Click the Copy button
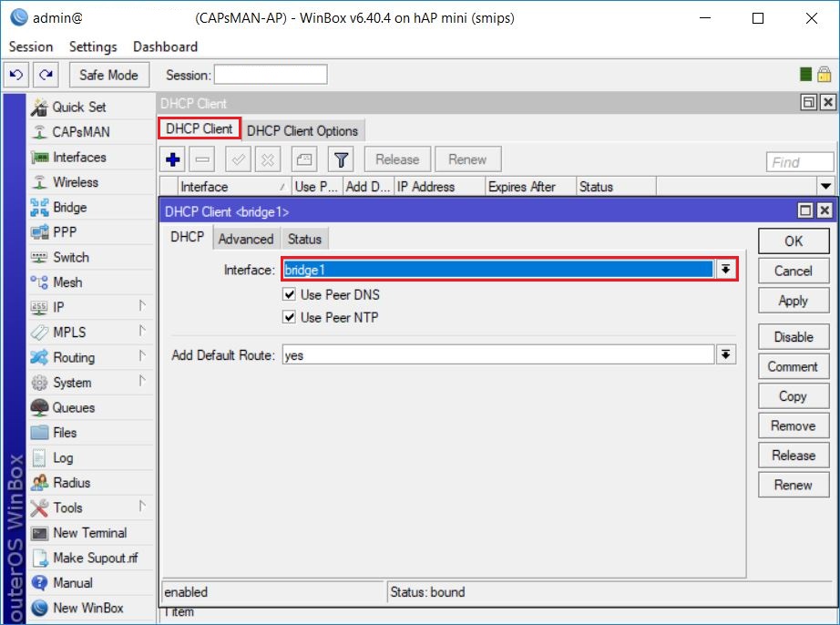 point(794,395)
